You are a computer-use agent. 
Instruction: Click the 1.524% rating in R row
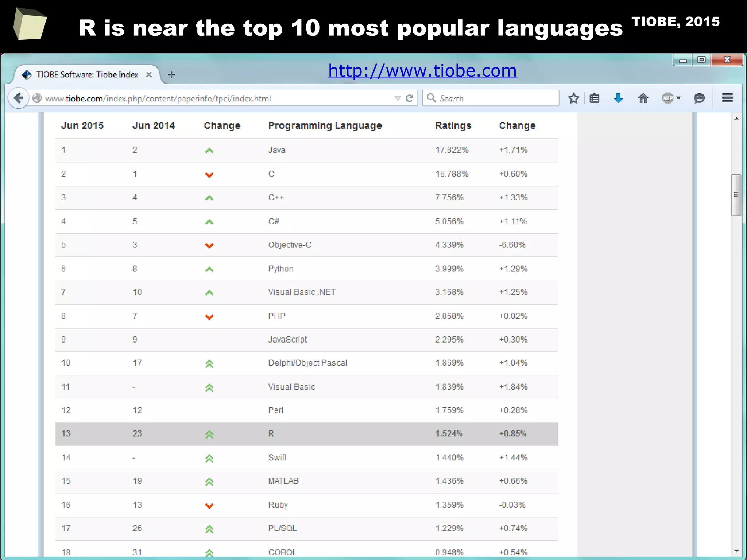[449, 434]
